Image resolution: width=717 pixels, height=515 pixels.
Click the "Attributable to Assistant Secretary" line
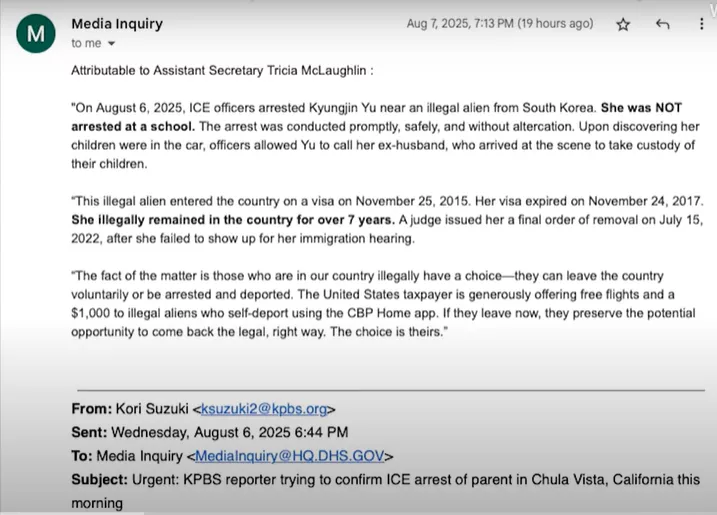pos(222,70)
